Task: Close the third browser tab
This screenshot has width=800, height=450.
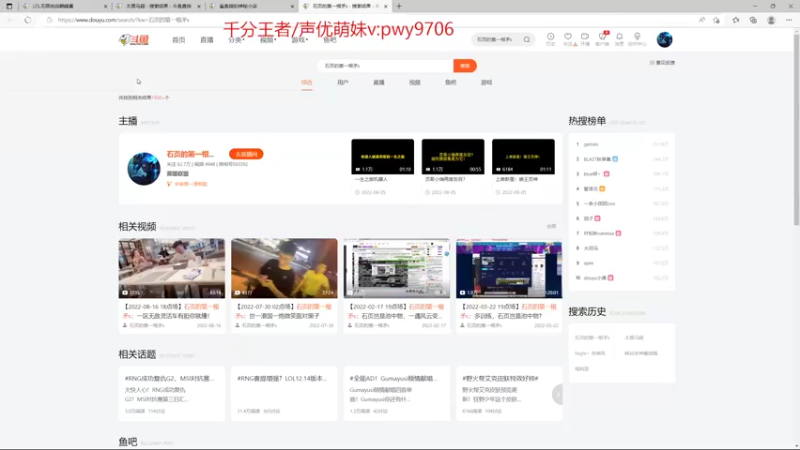Action: (292, 6)
